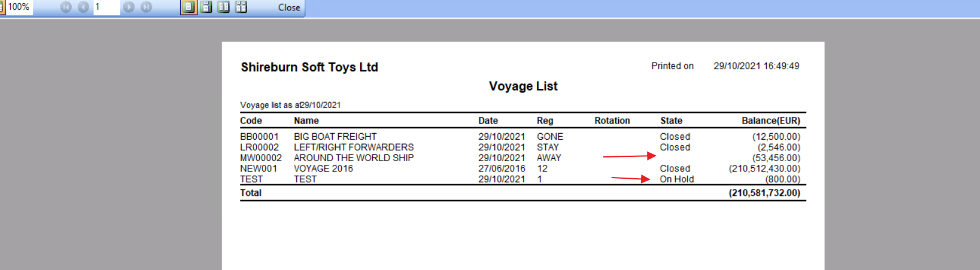
Task: Click the Code column header
Action: [251, 120]
